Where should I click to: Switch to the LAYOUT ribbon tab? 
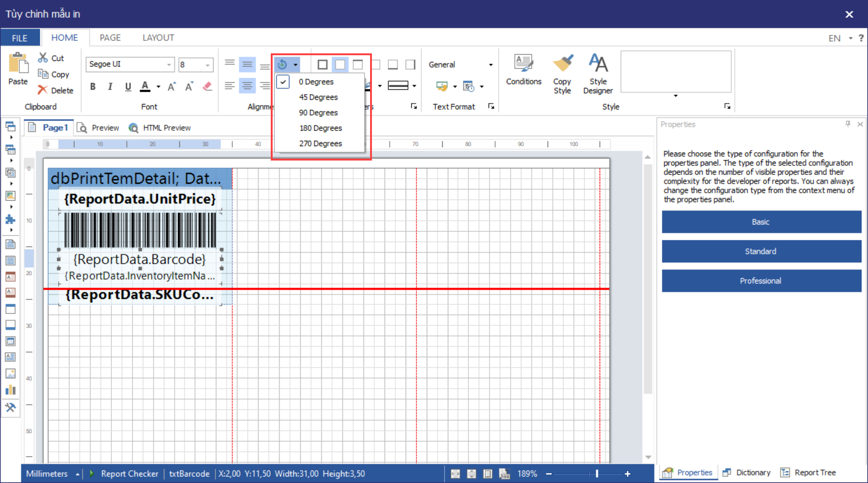tap(158, 38)
